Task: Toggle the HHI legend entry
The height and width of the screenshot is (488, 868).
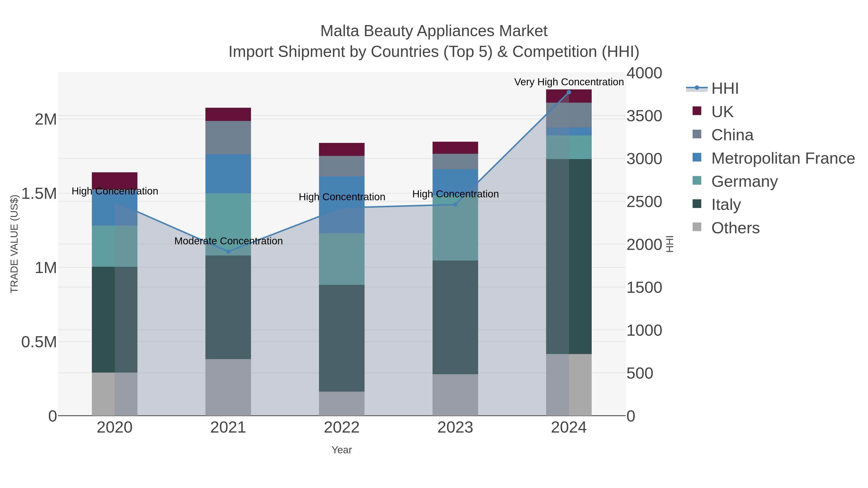Action: click(713, 89)
